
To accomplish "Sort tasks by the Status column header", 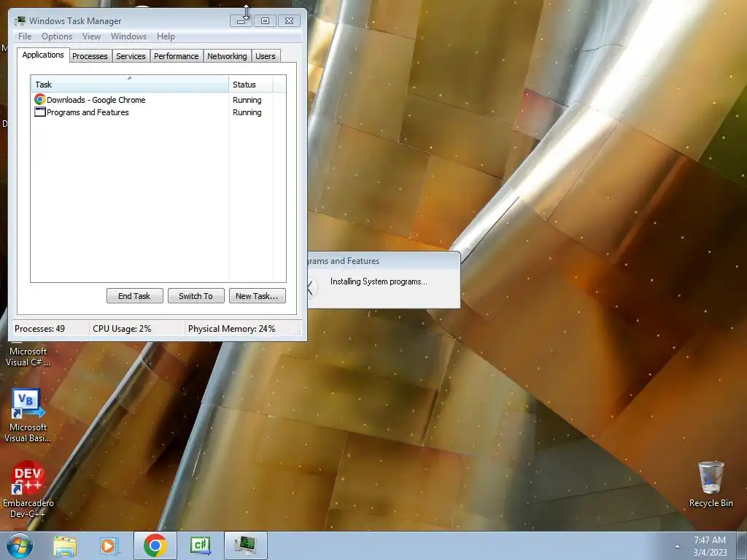I will click(251, 85).
